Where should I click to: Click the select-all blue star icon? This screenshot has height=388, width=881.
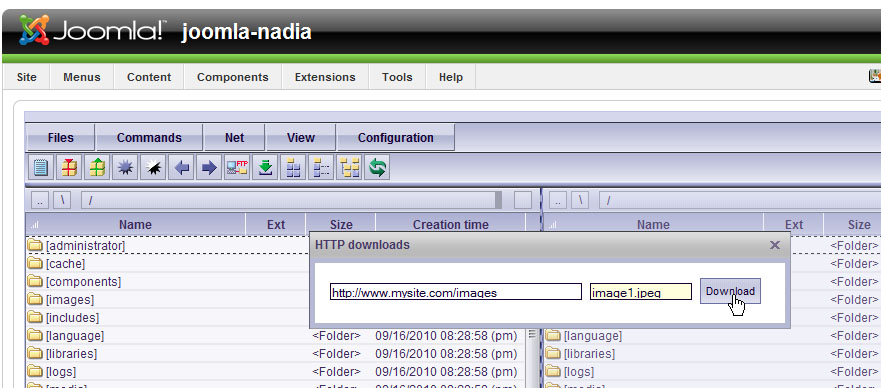tap(125, 167)
